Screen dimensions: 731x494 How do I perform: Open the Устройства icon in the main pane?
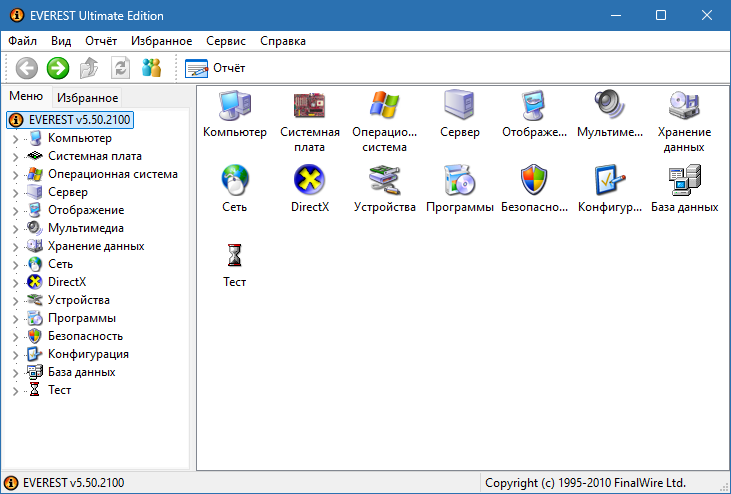pos(385,179)
